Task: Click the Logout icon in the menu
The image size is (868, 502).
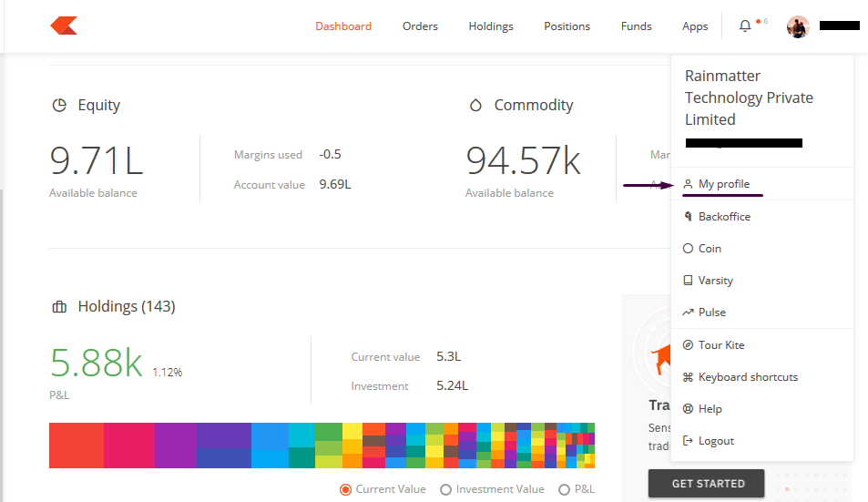Action: [x=689, y=441]
